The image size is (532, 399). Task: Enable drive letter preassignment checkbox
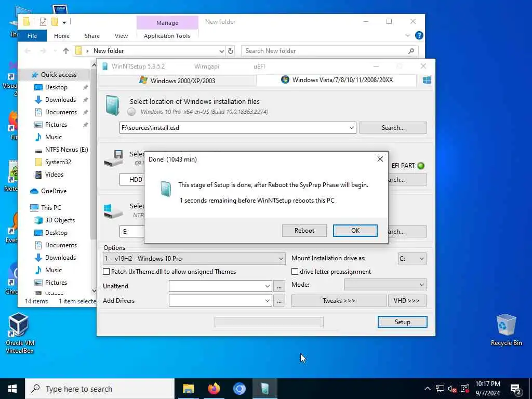click(x=295, y=271)
